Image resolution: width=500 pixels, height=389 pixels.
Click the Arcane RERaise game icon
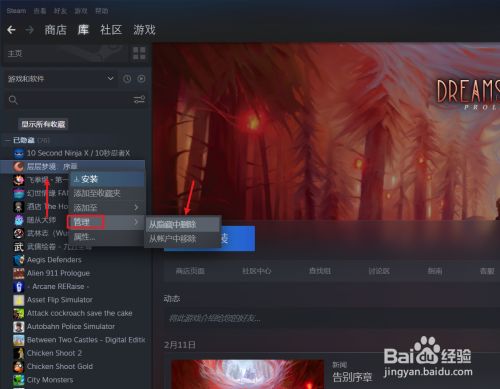coord(19,287)
